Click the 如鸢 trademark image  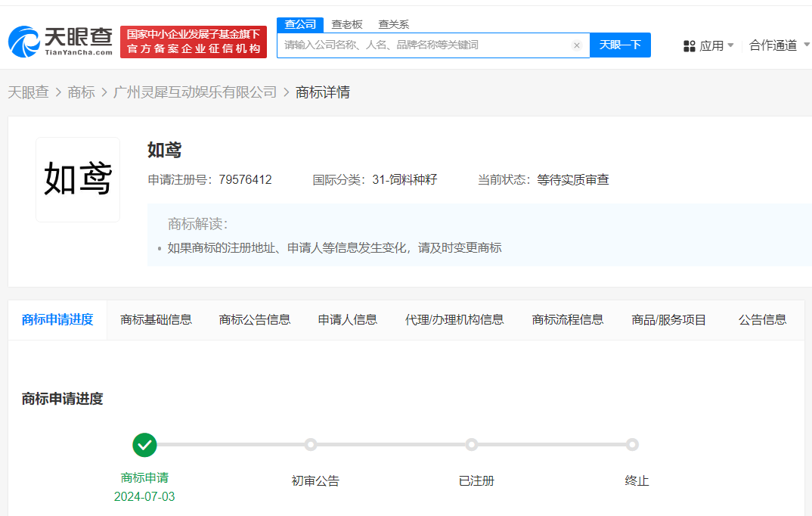[78, 179]
